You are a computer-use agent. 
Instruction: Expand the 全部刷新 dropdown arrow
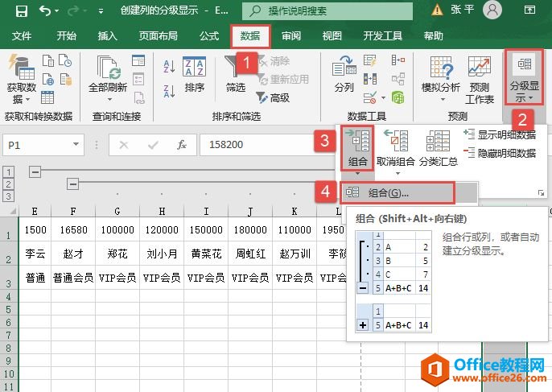[109, 100]
